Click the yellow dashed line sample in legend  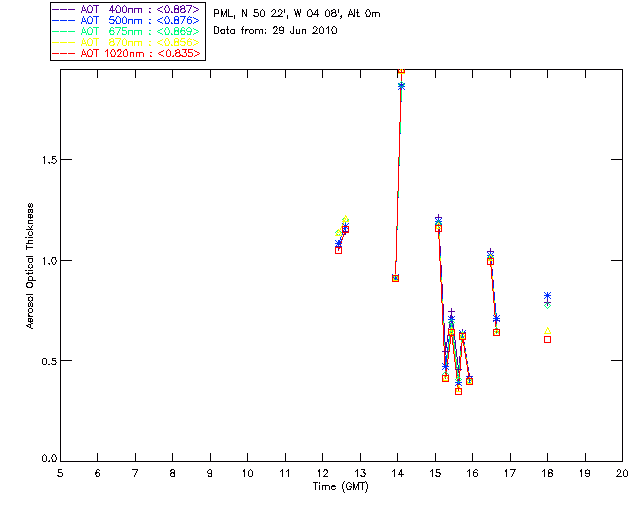tap(64, 42)
